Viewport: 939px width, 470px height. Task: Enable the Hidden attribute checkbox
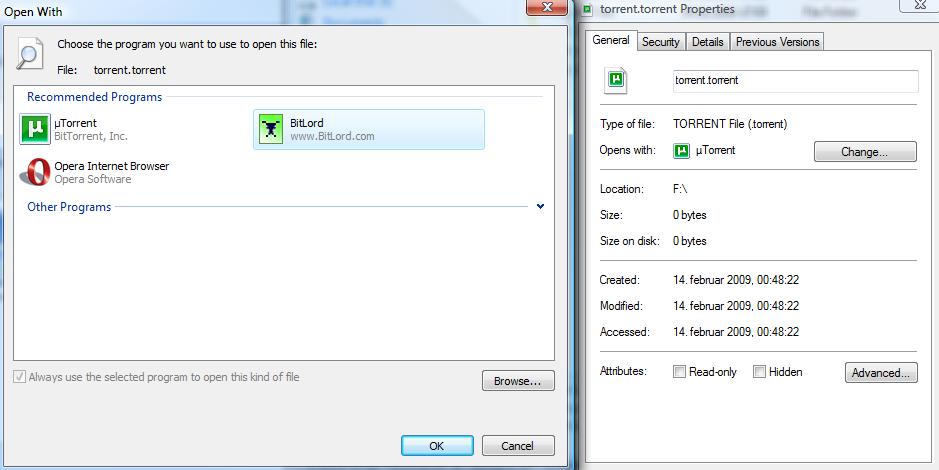(x=759, y=372)
